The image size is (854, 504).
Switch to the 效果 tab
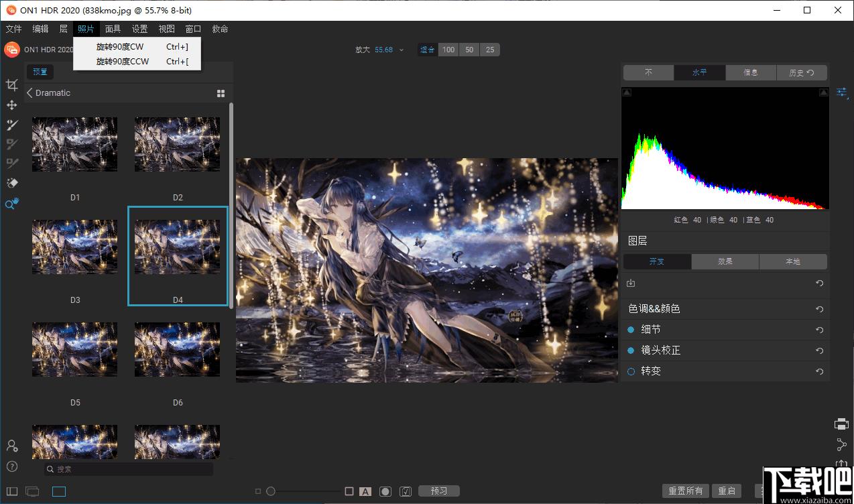(725, 261)
